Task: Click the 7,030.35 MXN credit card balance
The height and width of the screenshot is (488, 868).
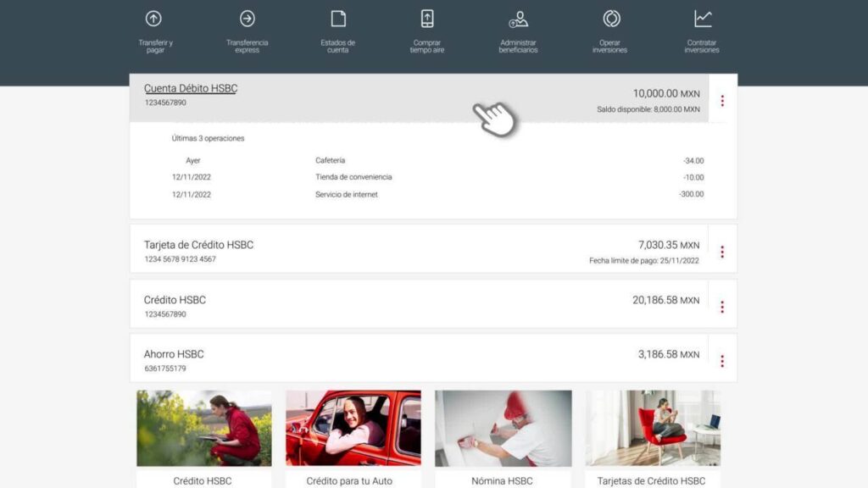Action: pyautogui.click(x=669, y=245)
